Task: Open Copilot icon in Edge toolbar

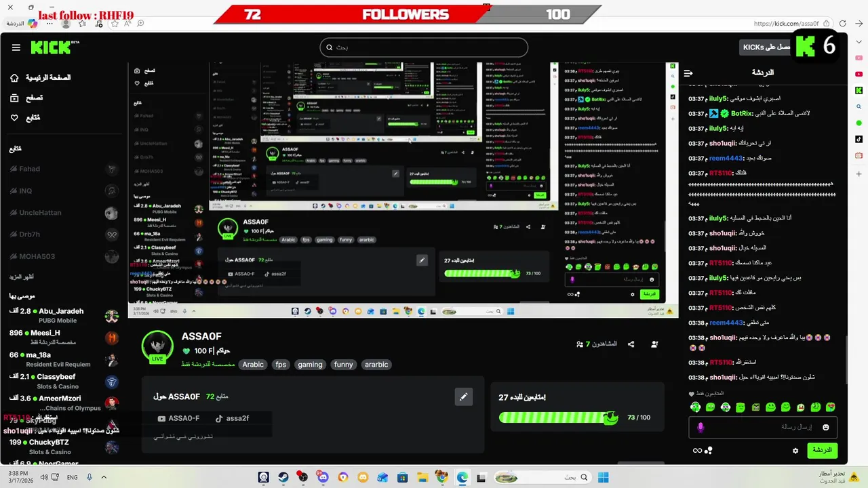Action: point(32,23)
